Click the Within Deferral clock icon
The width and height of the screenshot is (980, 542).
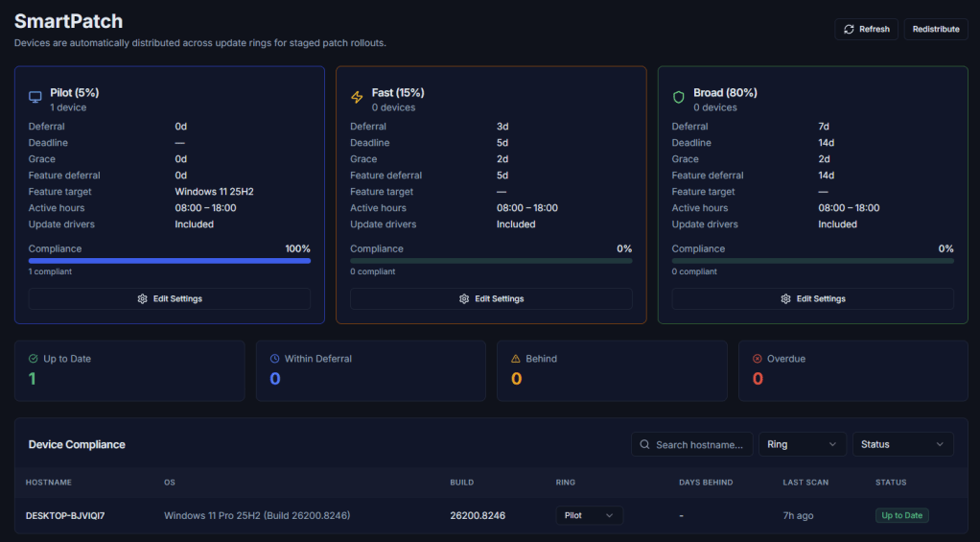click(x=274, y=359)
